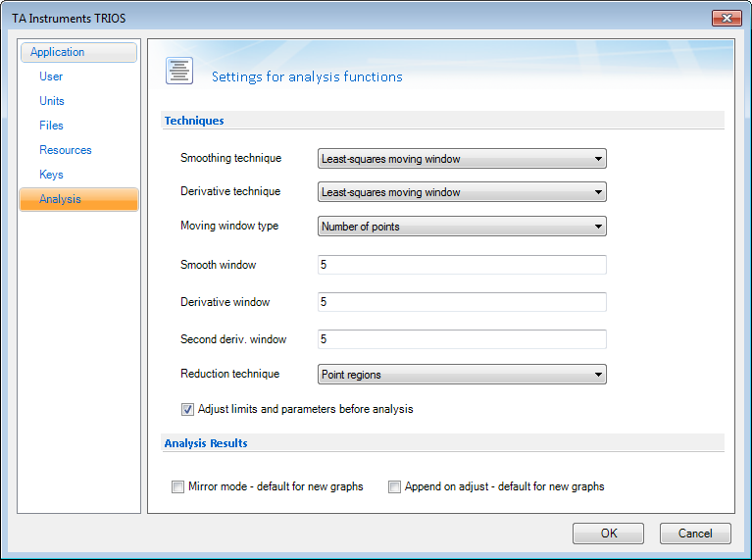
Task: Check Append on adjust default option
Action: (x=394, y=487)
